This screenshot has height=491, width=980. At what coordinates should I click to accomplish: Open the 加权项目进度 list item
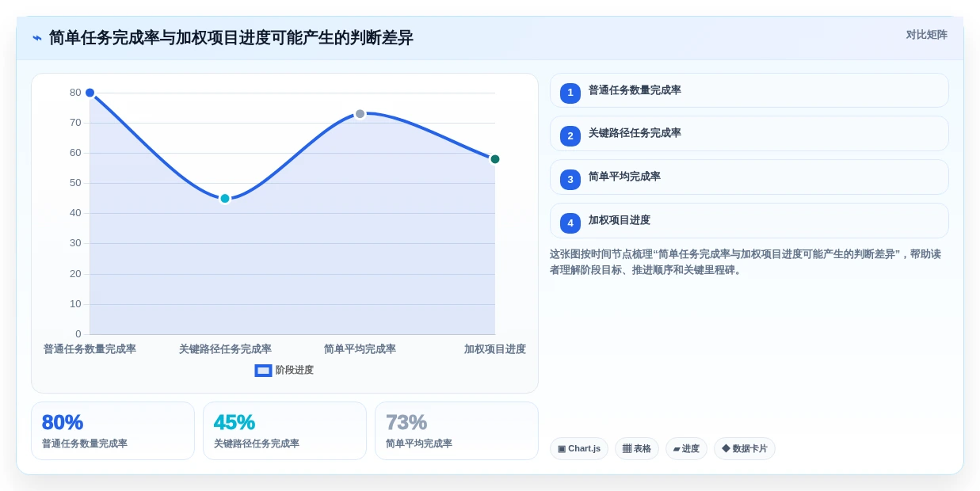tap(749, 220)
